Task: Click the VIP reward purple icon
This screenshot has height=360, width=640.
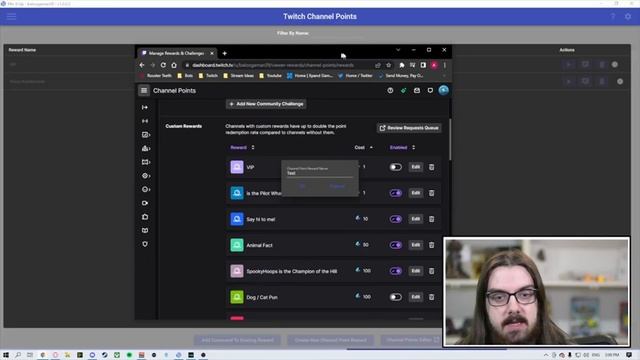Action: tap(237, 167)
